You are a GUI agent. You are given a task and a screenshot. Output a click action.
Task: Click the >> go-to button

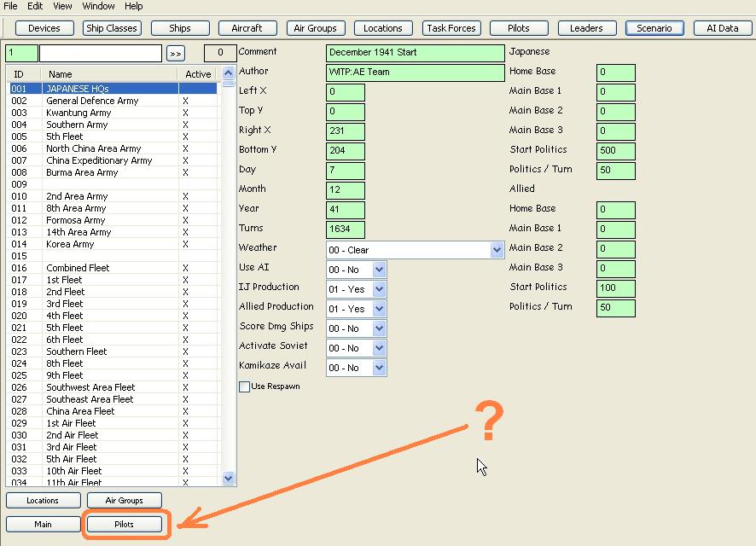176,54
